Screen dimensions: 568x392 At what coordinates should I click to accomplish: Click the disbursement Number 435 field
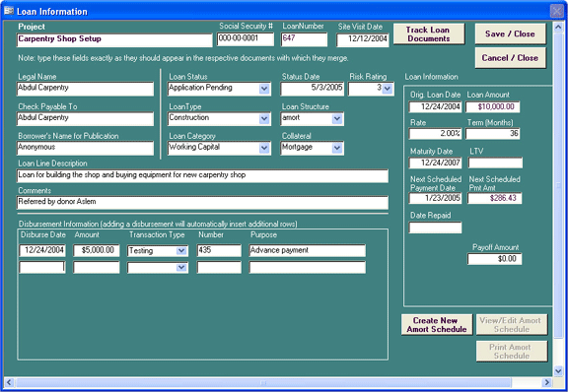coord(219,250)
